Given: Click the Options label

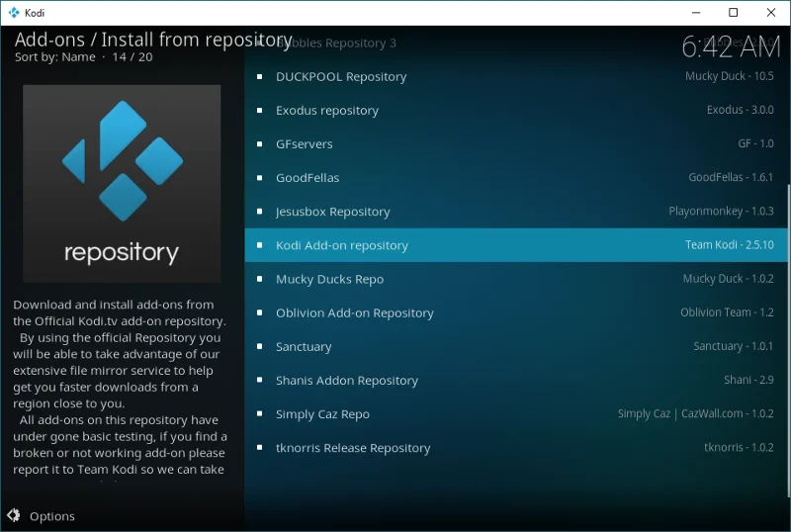Looking at the screenshot, I should (x=52, y=516).
